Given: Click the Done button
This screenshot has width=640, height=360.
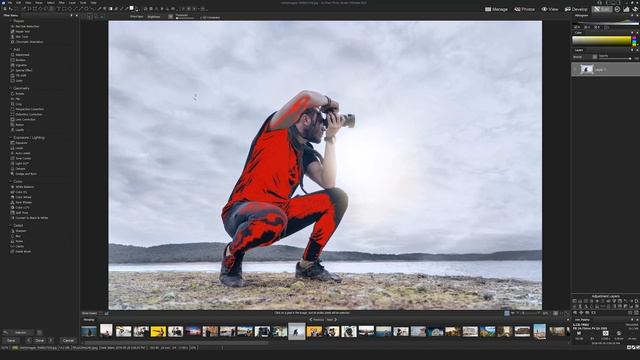Looking at the screenshot, I should pos(39,340).
